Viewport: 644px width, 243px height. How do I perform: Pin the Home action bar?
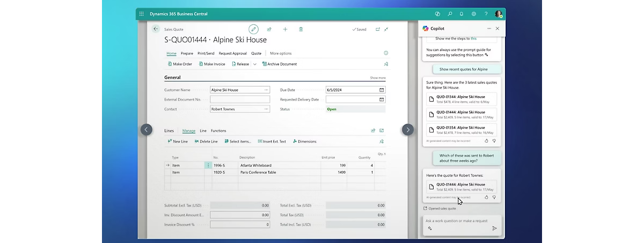coord(386,64)
